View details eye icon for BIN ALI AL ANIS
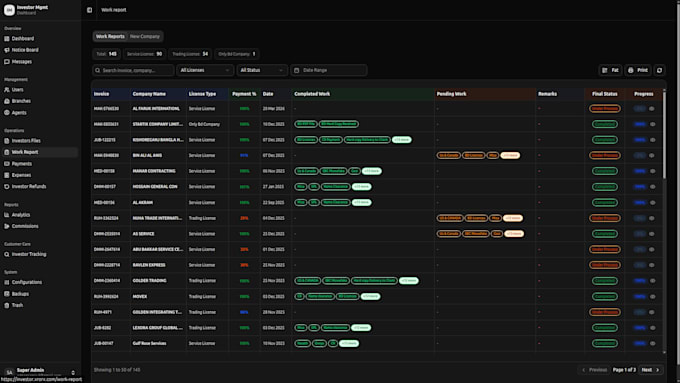The height and width of the screenshot is (383, 680). (652, 156)
